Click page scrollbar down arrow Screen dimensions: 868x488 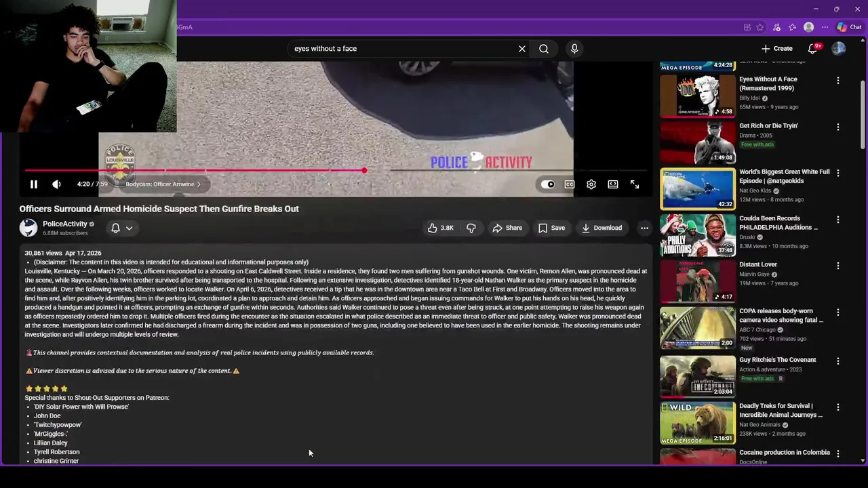click(x=863, y=460)
